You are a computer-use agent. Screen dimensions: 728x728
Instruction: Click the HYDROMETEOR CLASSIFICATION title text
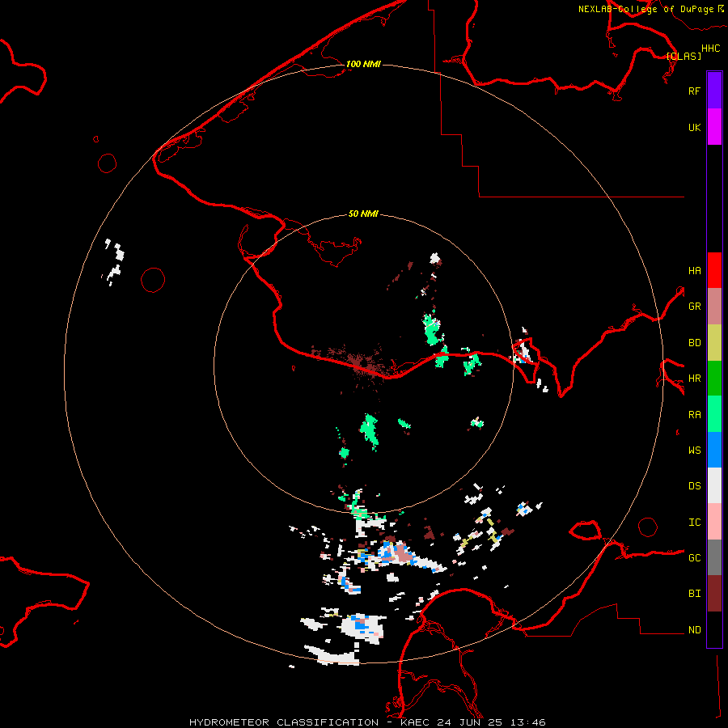(284, 722)
